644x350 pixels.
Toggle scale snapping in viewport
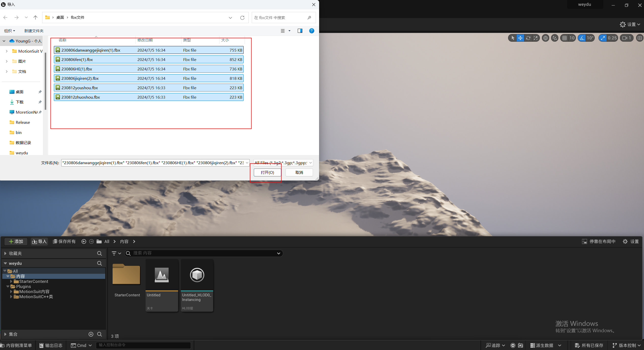pyautogui.click(x=603, y=38)
